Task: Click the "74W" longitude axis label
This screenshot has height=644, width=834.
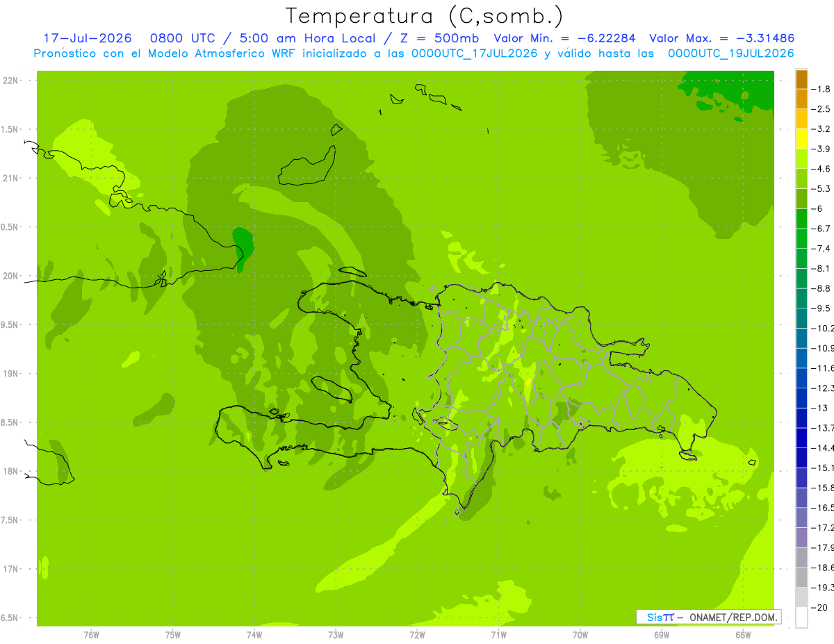Action: [254, 634]
